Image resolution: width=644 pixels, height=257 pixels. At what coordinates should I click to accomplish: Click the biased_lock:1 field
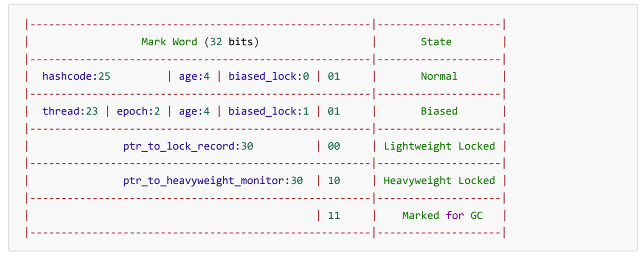269,111
